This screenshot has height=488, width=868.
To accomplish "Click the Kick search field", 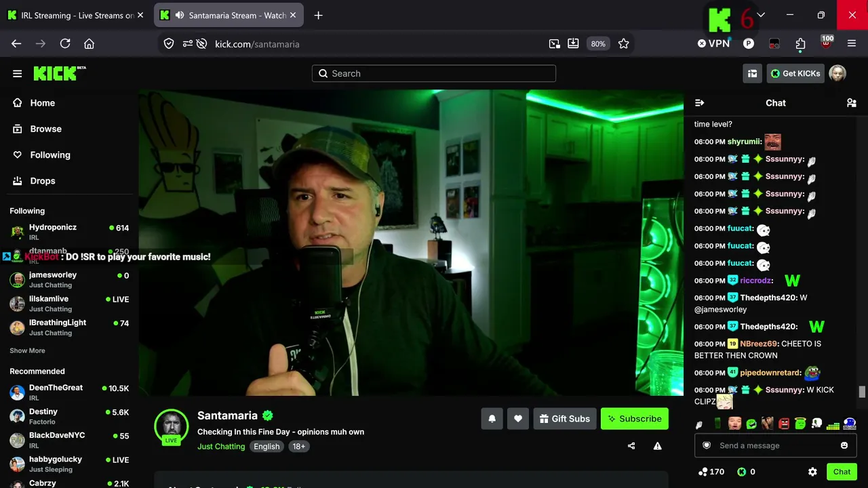I will pos(434,73).
